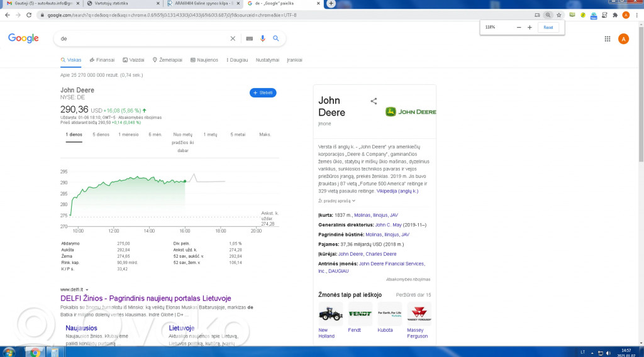Image resolution: width=644 pixels, height=357 pixels.
Task: Clear the search box with the X icon
Action: [233, 39]
